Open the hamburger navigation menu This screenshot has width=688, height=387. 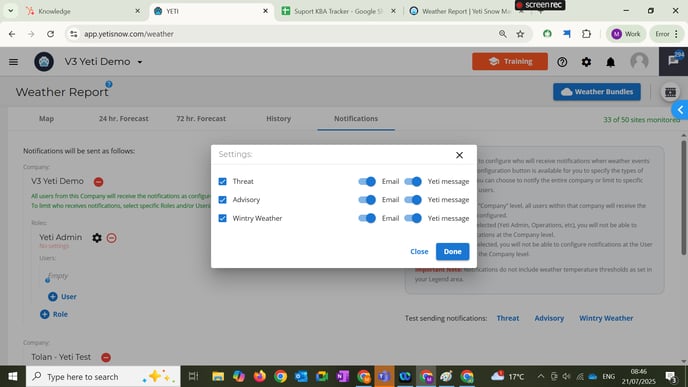[13, 62]
